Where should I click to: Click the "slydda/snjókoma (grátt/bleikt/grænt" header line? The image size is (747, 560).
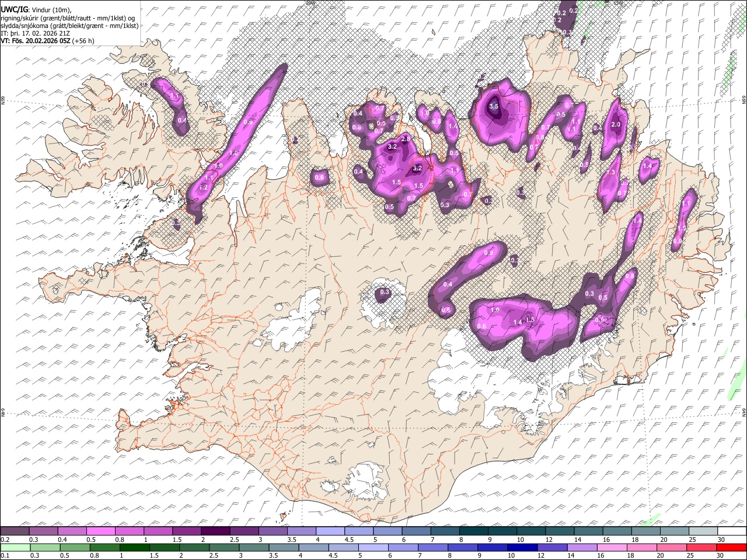(x=69, y=26)
